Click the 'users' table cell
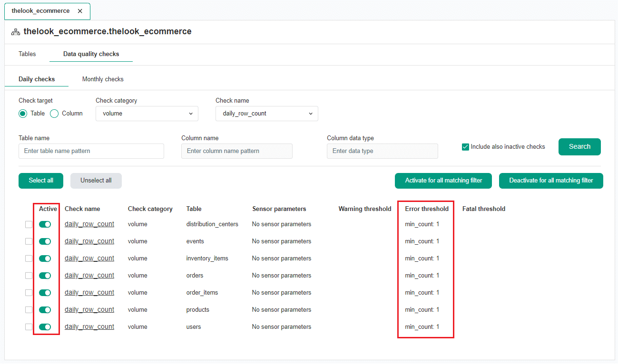Screen dimensions: 618x364 pyautogui.click(x=194, y=327)
